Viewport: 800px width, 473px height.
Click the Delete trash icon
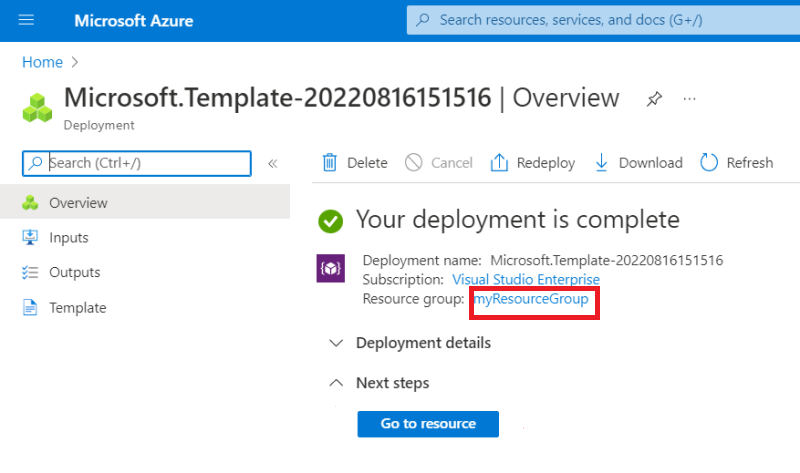(x=329, y=163)
